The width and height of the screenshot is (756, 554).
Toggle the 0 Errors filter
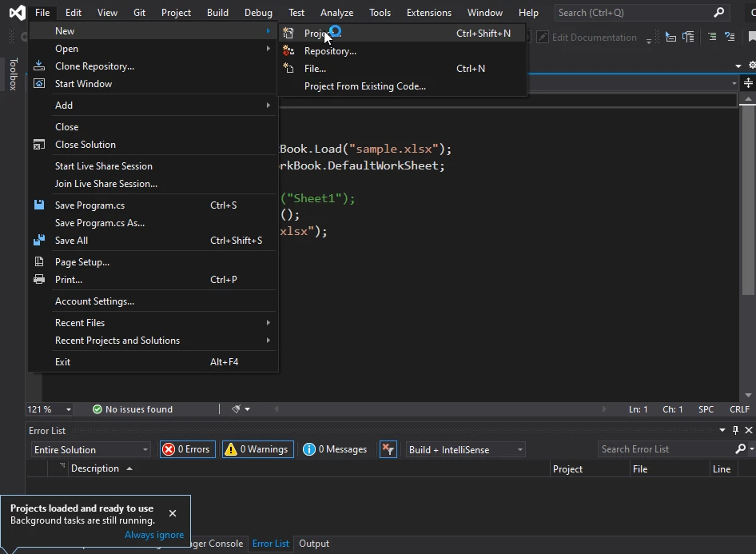[x=188, y=449]
